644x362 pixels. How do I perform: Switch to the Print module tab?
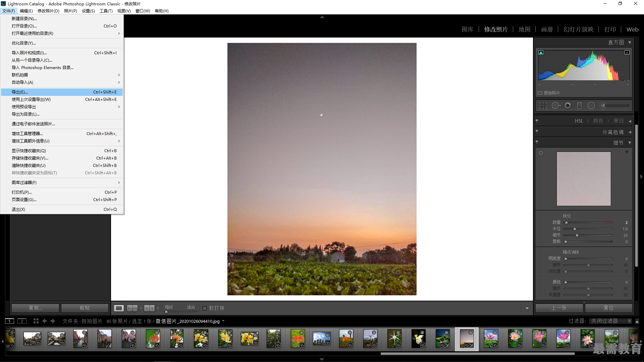[610, 29]
